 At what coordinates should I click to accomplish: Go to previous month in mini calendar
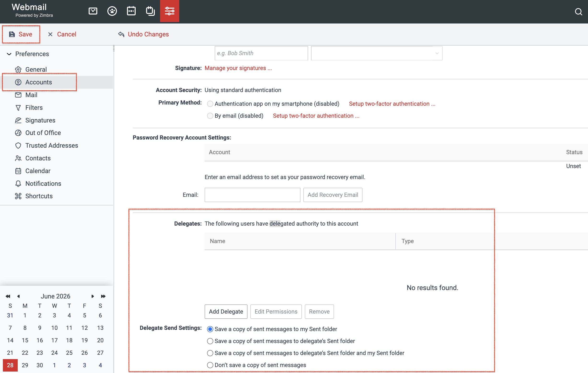point(18,296)
